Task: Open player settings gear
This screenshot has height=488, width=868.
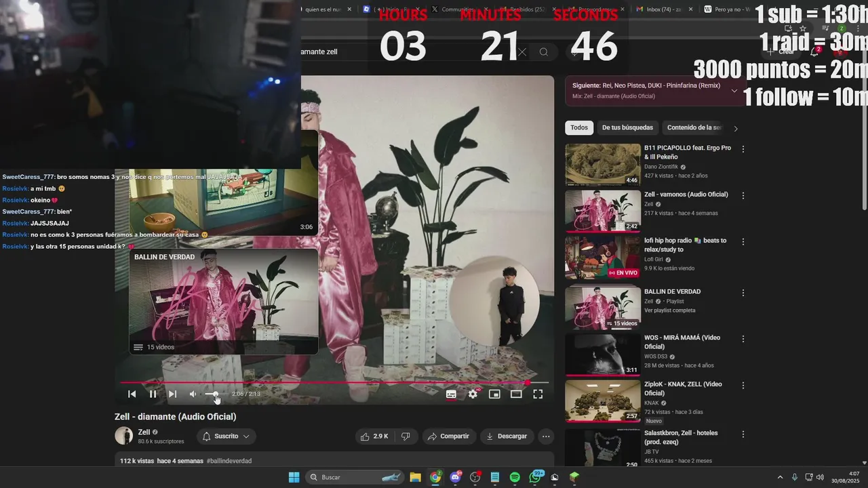Action: [473, 394]
